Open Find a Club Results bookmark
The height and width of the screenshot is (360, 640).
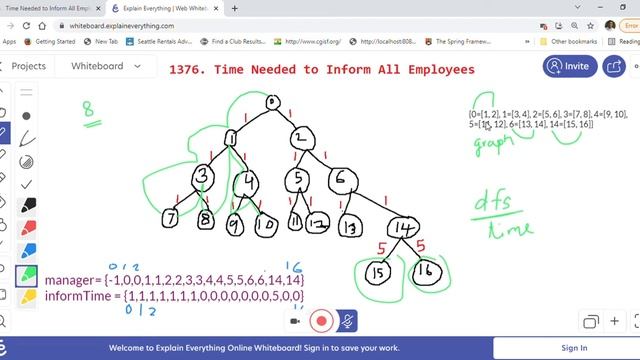(x=233, y=42)
